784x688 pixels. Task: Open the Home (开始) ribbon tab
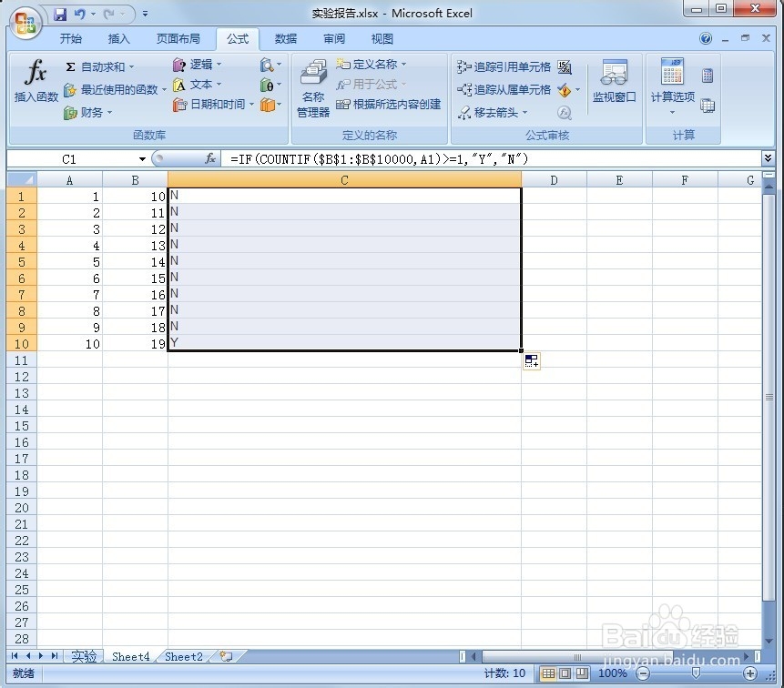click(x=70, y=39)
